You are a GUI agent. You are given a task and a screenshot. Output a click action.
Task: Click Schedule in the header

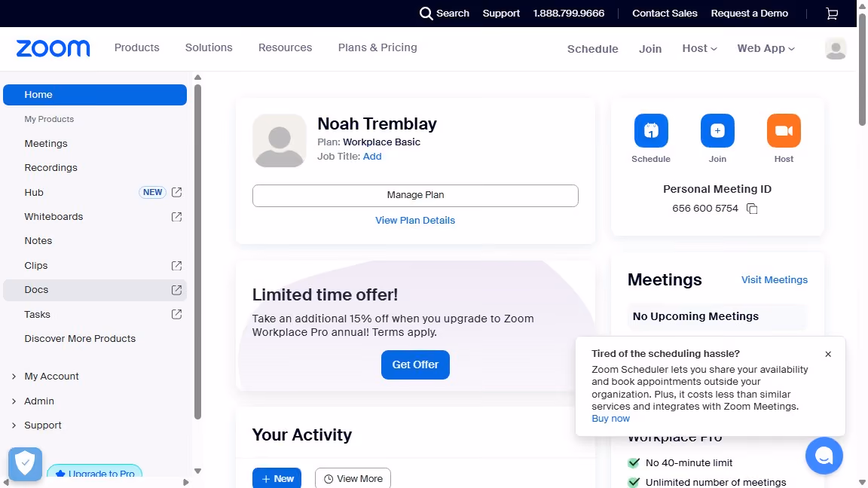pyautogui.click(x=592, y=49)
